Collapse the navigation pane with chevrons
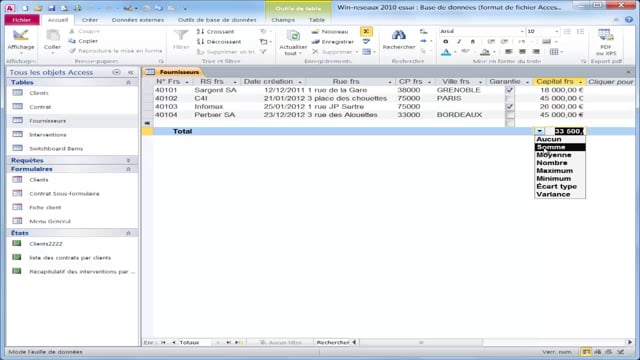 tap(131, 72)
